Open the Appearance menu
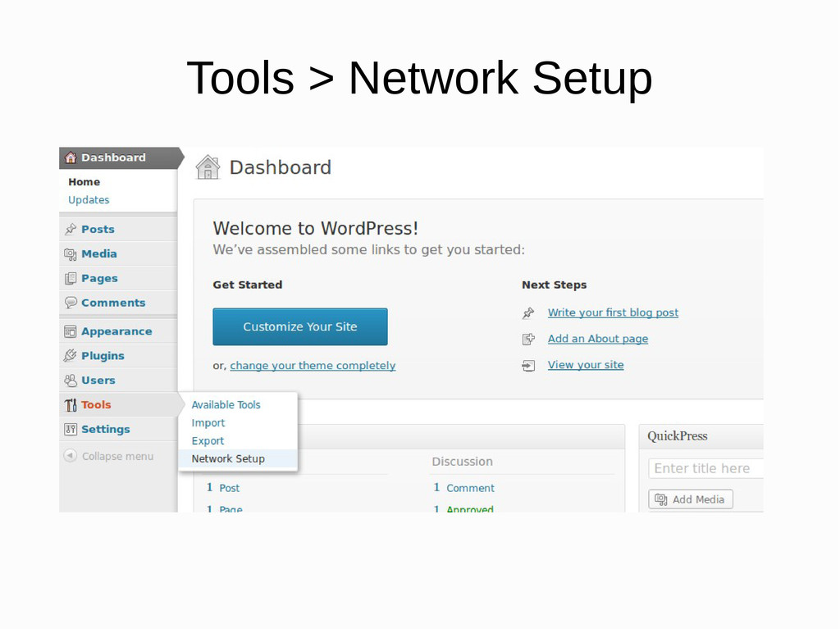The width and height of the screenshot is (840, 629). [116, 331]
